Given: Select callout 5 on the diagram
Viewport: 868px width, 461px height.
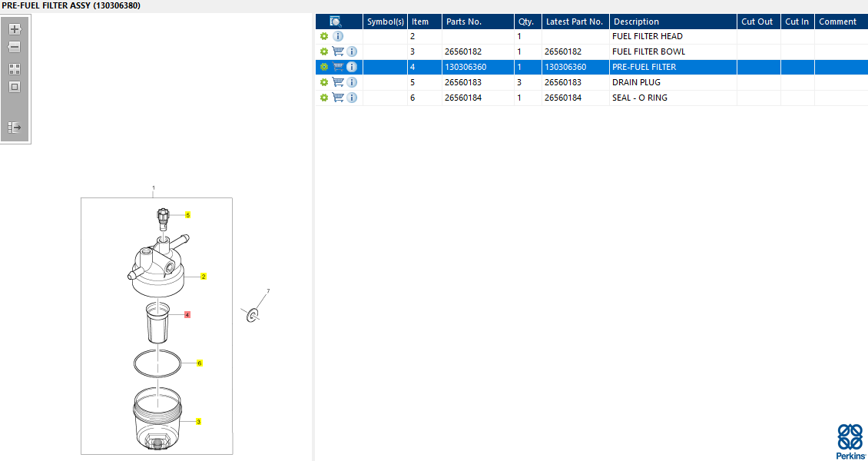Looking at the screenshot, I should point(187,214).
